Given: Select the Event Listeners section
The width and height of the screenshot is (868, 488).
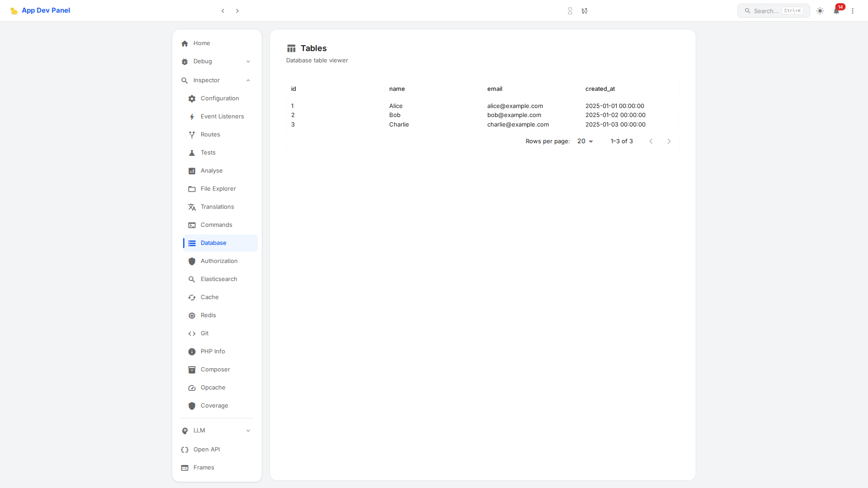Looking at the screenshot, I should click(x=222, y=116).
